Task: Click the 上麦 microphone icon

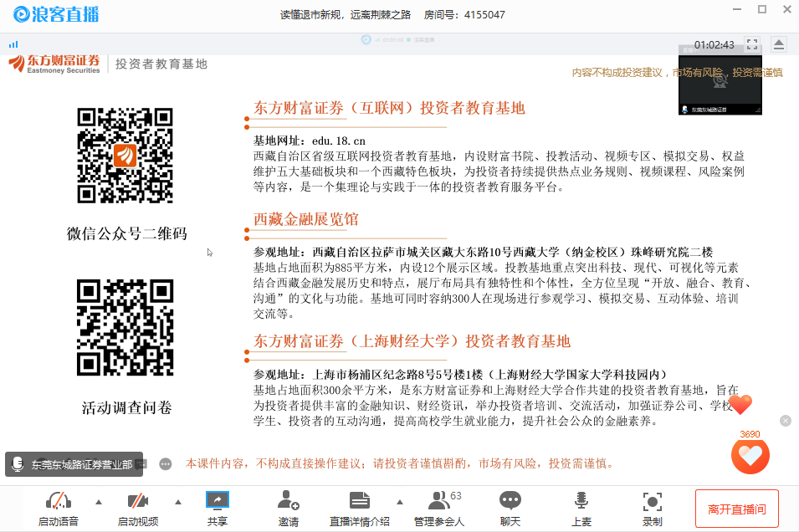Action: 581,500
